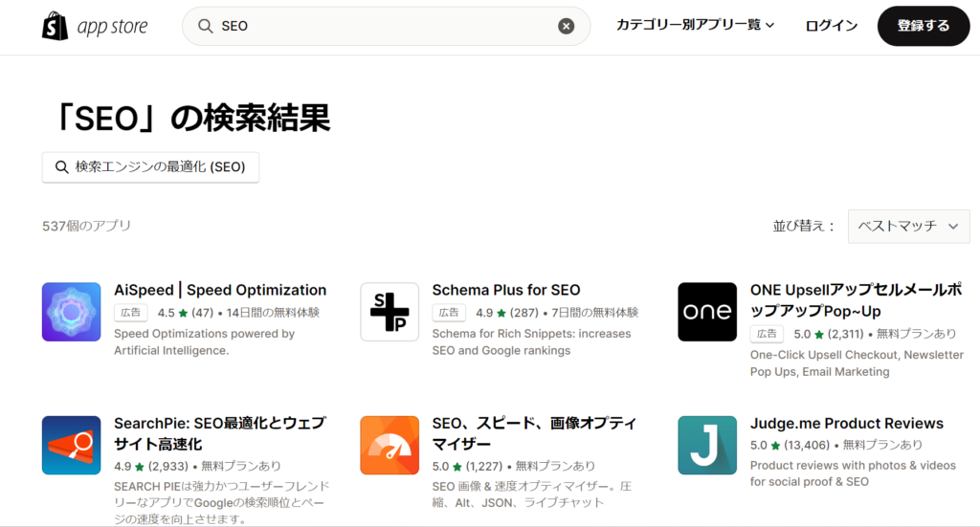Click the 4.9 (287) Schema Plus rating

(507, 312)
